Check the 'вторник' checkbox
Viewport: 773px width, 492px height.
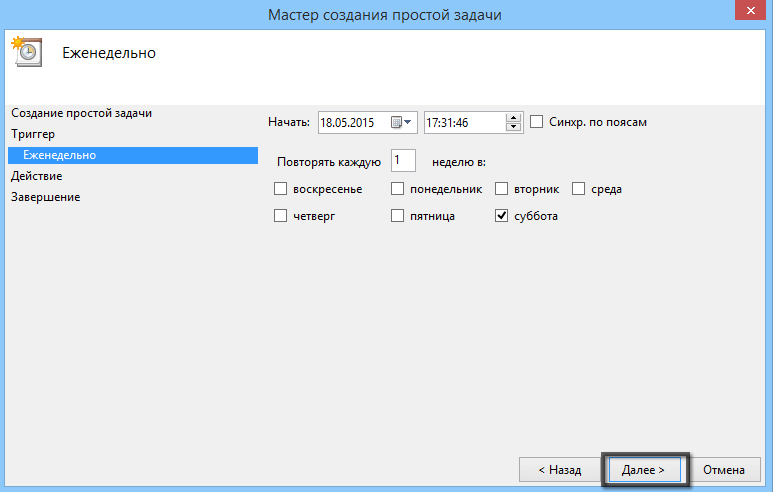click(501, 189)
